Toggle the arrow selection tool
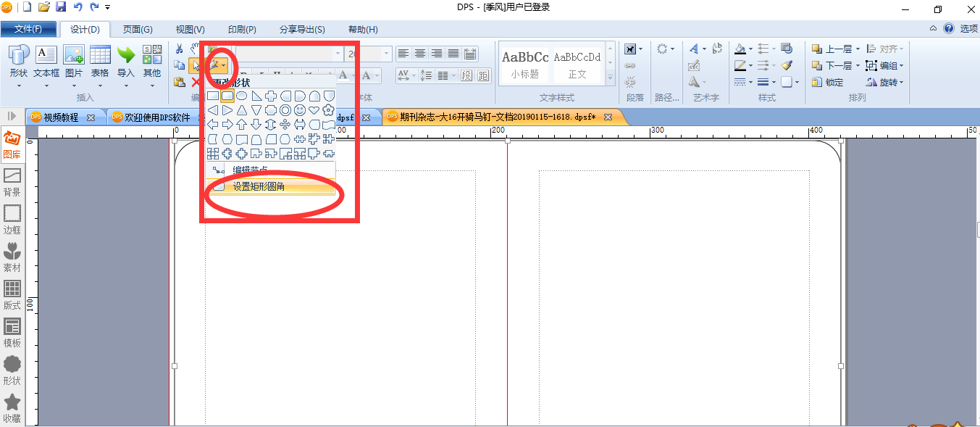 click(196, 66)
